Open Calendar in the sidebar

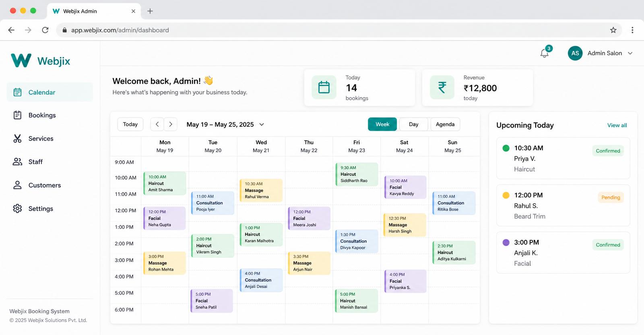point(50,92)
